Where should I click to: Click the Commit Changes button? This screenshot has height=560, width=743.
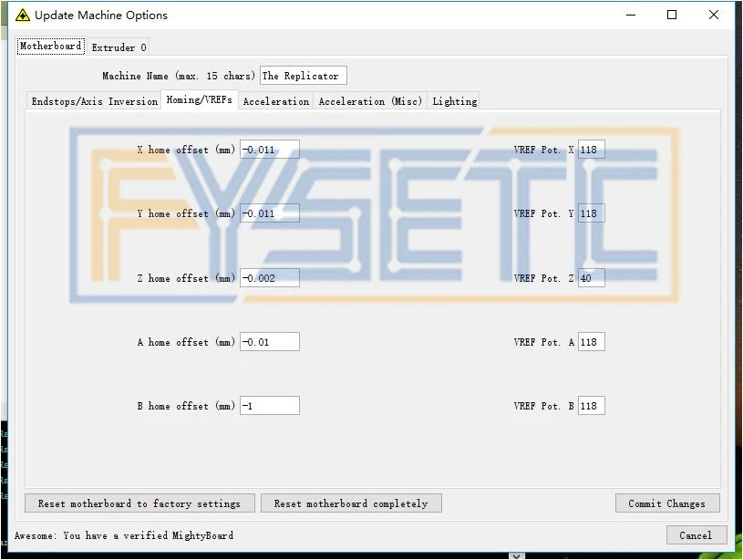point(667,503)
